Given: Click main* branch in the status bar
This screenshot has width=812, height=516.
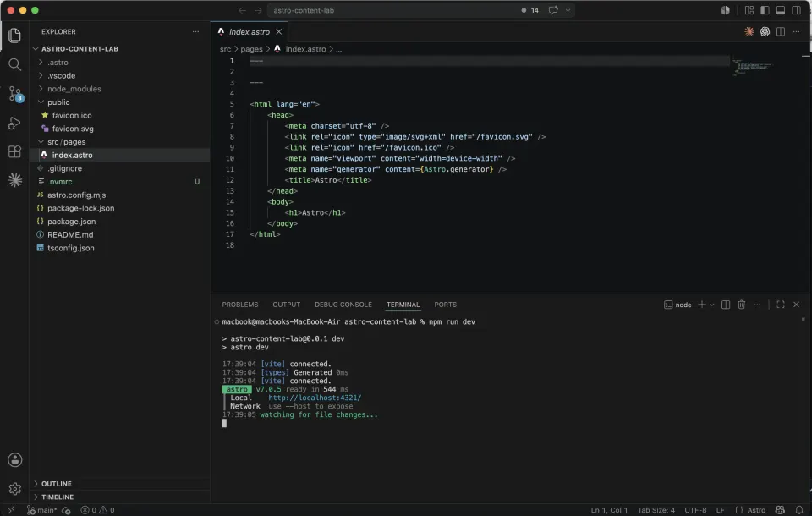Looking at the screenshot, I should point(41,510).
